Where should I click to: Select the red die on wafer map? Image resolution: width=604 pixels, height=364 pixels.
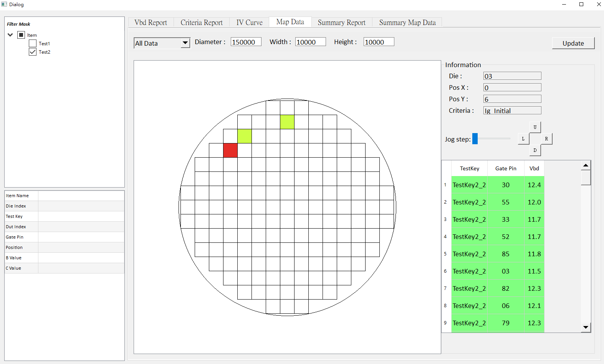(230, 150)
